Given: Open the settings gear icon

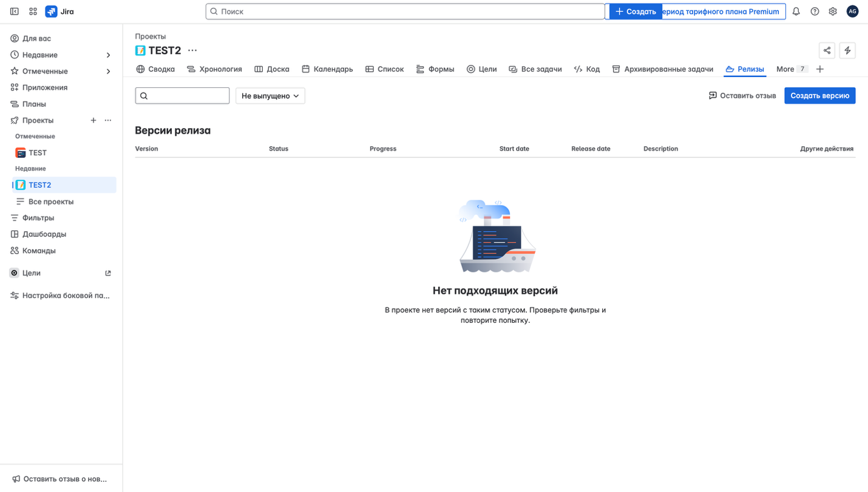Looking at the screenshot, I should 833,11.
